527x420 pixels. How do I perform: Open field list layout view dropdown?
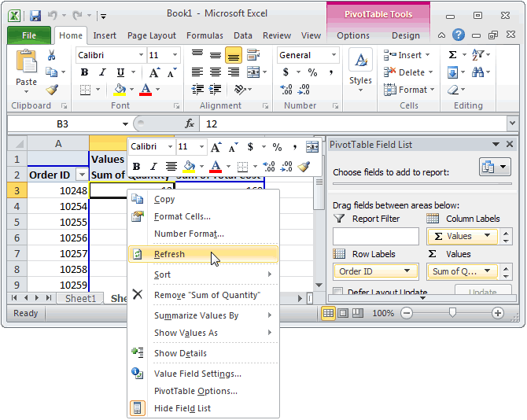pyautogui.click(x=495, y=167)
